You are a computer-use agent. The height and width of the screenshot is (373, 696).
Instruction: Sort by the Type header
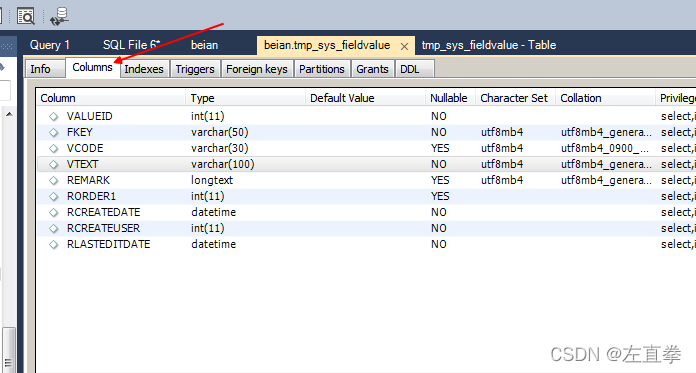pyautogui.click(x=245, y=98)
